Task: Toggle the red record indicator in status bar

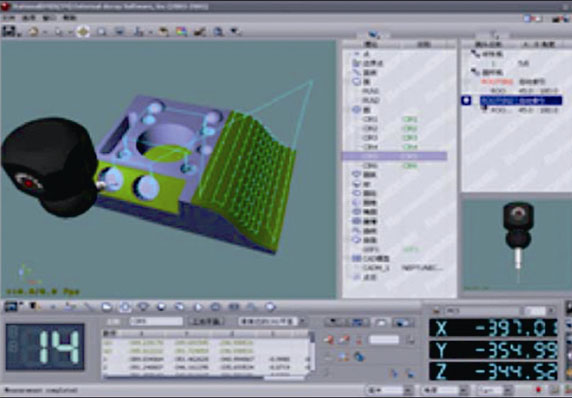Action: [538, 390]
